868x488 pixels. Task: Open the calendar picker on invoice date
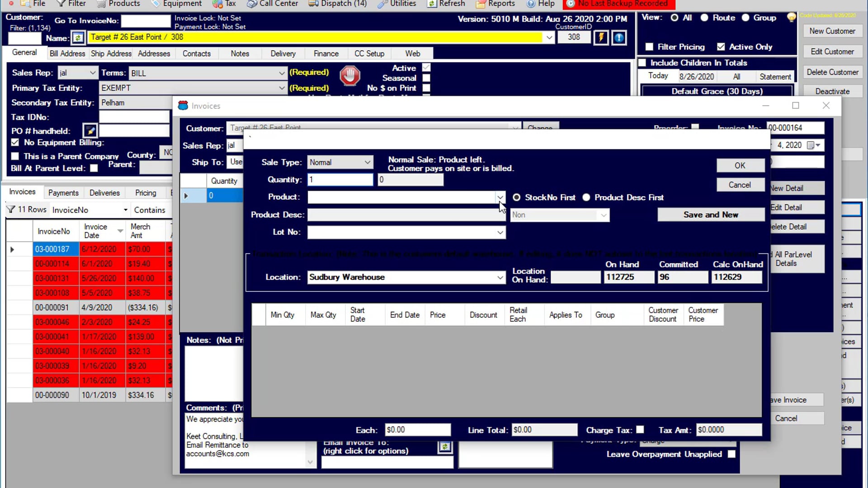(814, 145)
